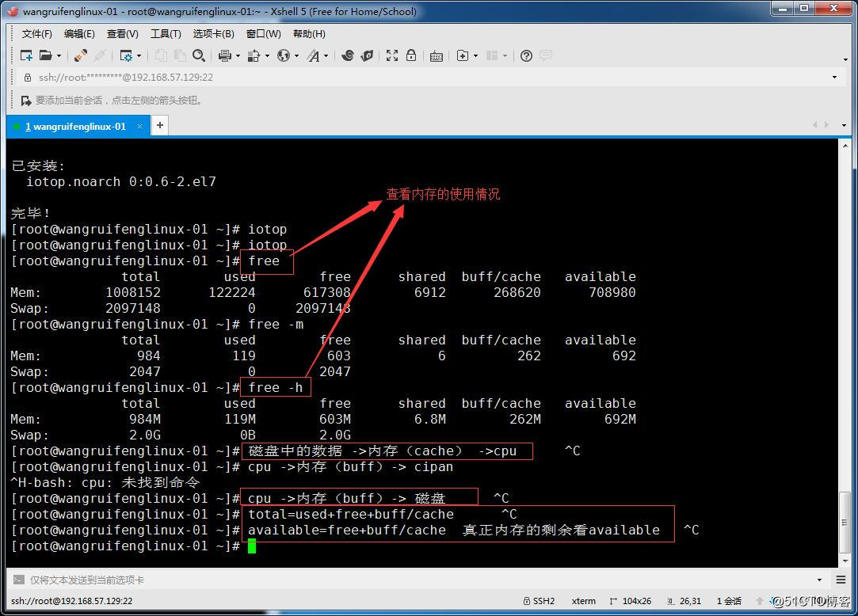Launch Xagent via the key icon
The height and width of the screenshot is (616, 858).
[x=367, y=55]
